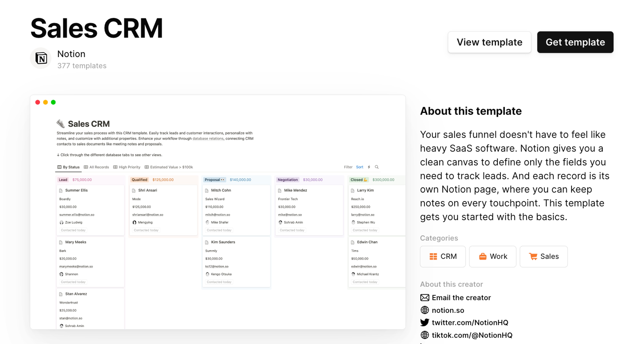
Task: Open the Edwin Chan card
Action: point(377,262)
